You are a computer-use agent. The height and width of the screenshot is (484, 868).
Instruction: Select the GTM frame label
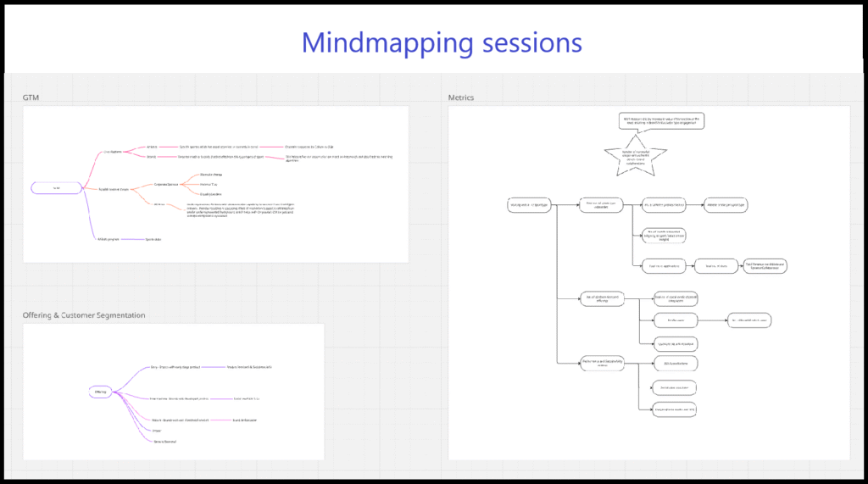tap(31, 98)
